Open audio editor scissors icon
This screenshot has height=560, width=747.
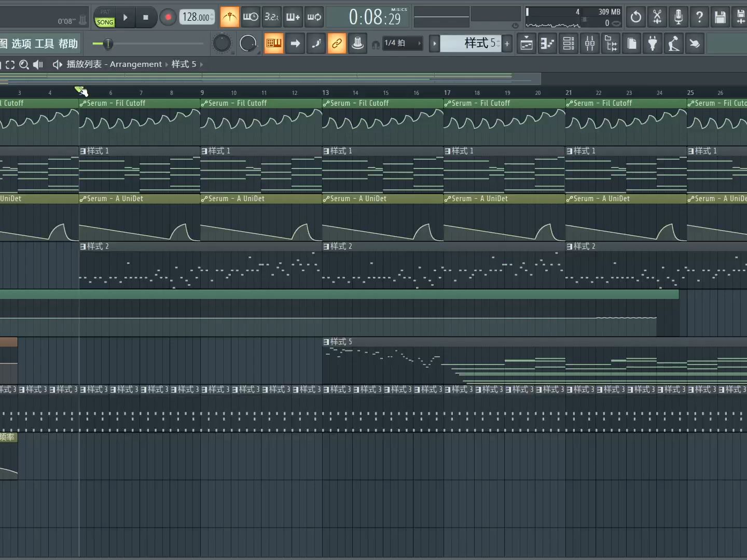pos(657,17)
